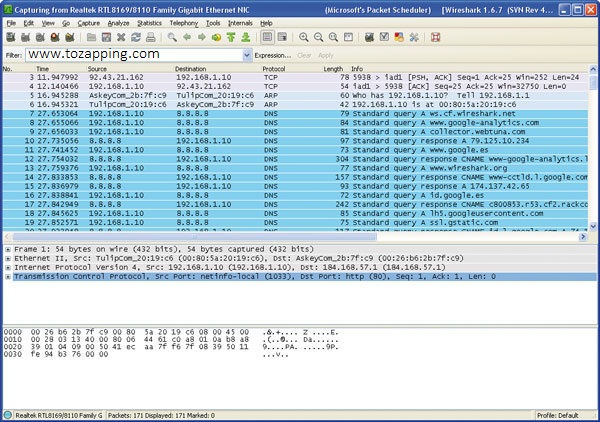The image size is (600, 422).
Task: Open help lifebuoy icon
Action: (x=435, y=37)
